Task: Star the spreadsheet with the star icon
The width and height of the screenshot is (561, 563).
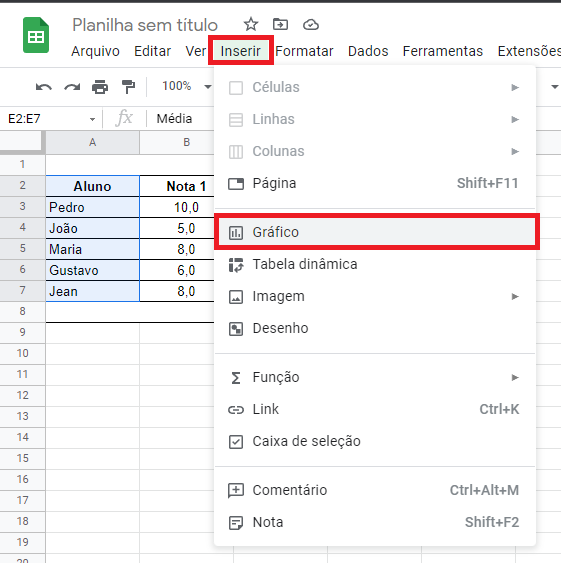Action: (251, 24)
